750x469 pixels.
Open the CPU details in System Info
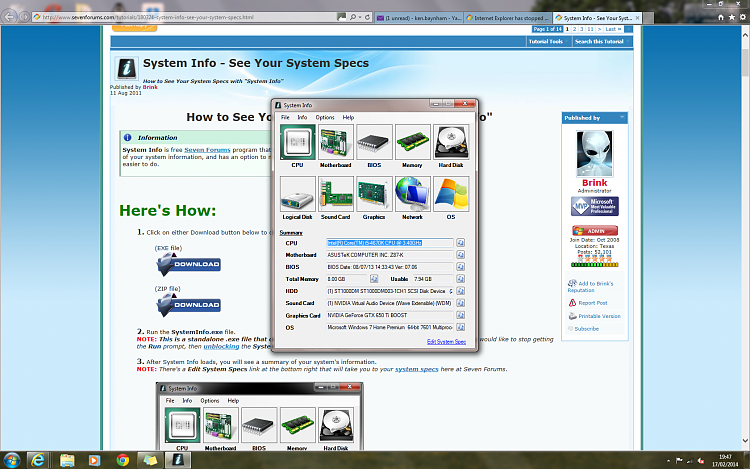tap(298, 142)
